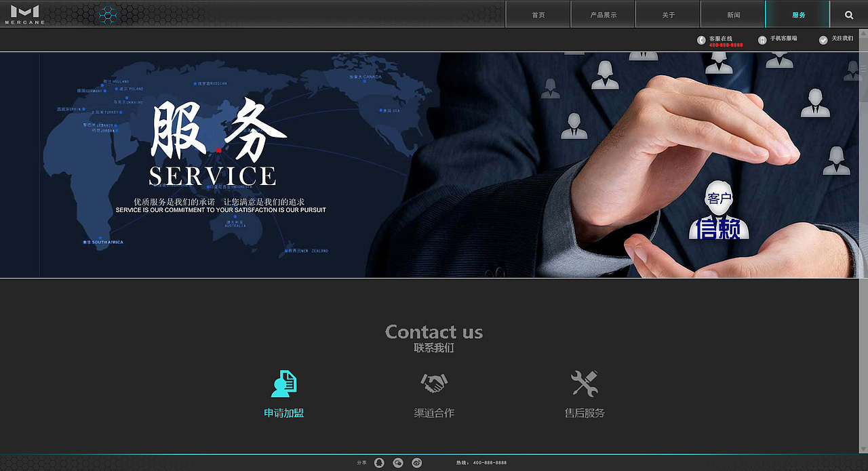The image size is (868, 471).
Task: Click the 售后服务 wrench and screwdriver icon
Action: pos(584,384)
